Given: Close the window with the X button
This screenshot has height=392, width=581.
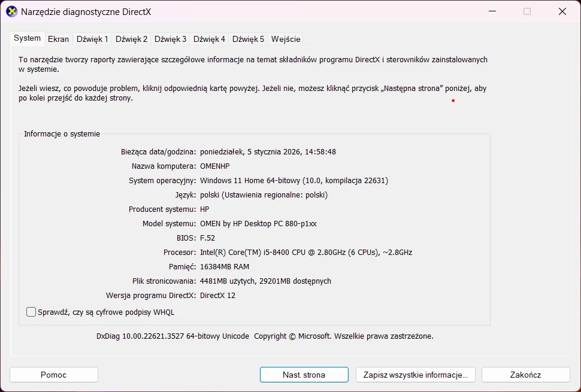Looking at the screenshot, I should 562,11.
